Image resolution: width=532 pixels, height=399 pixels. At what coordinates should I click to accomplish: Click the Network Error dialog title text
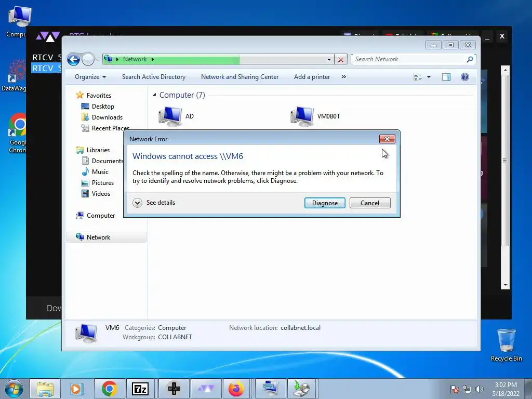[x=148, y=139]
